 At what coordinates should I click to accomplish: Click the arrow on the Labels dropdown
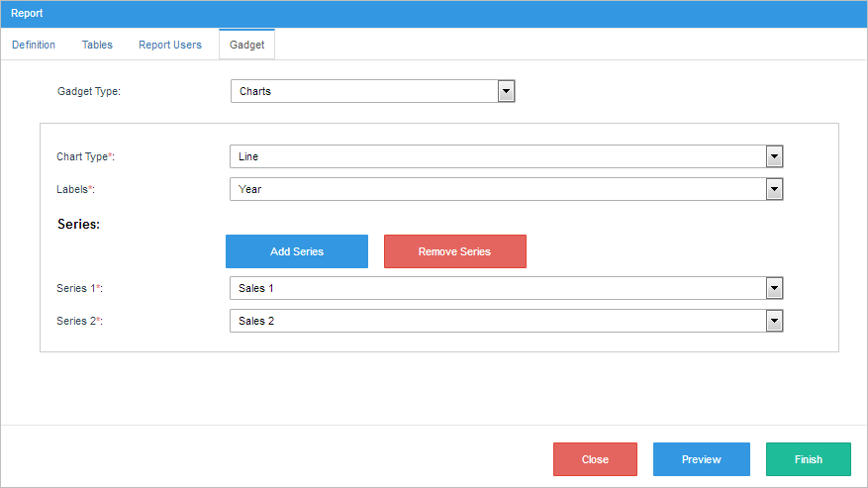tap(775, 189)
